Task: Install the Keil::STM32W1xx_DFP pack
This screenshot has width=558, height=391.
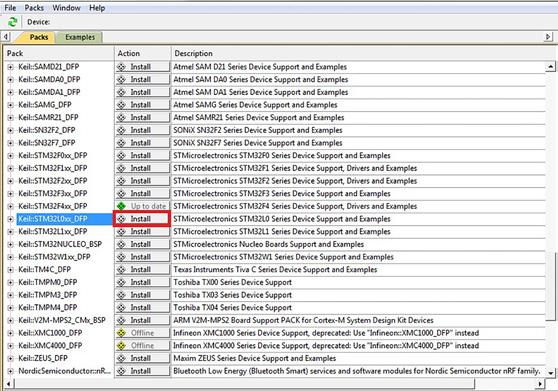Action: click(x=142, y=257)
